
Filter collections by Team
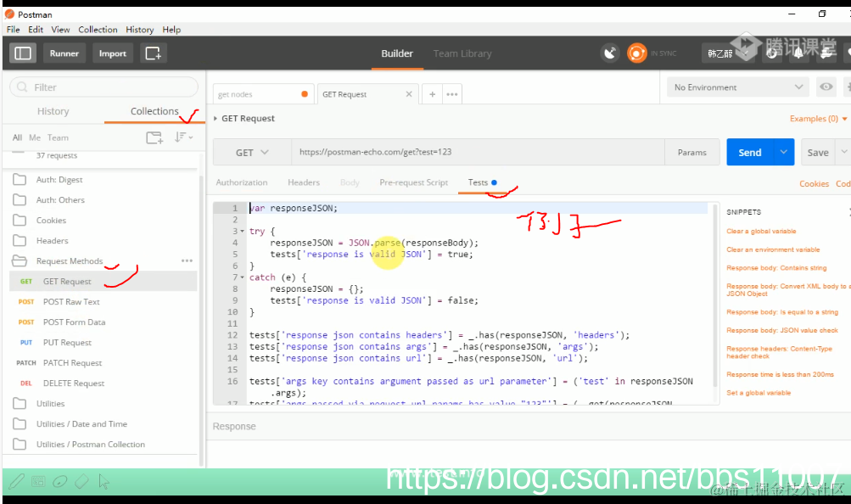point(58,137)
